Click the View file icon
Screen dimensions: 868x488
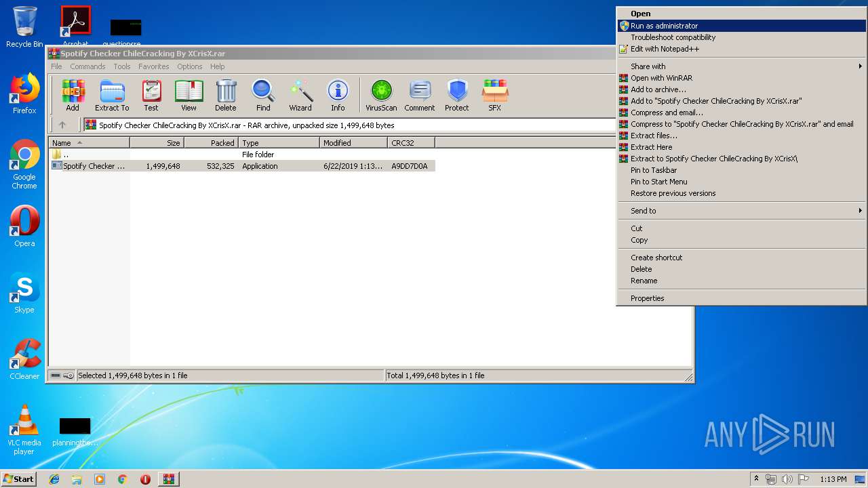pos(189,95)
